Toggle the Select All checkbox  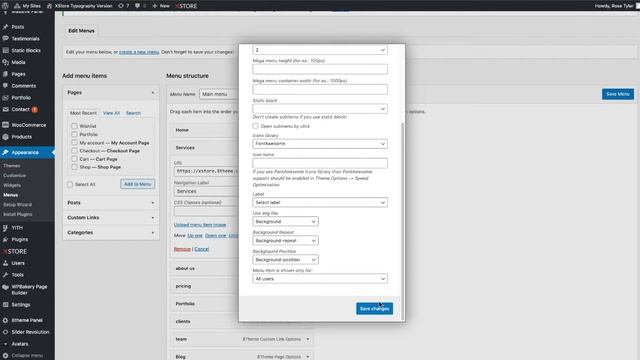[x=70, y=184]
